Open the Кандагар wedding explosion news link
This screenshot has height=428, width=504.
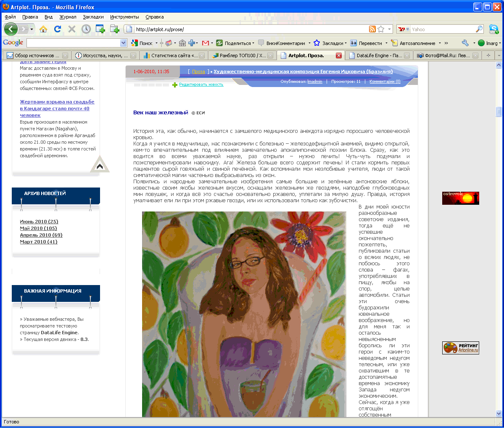57,108
